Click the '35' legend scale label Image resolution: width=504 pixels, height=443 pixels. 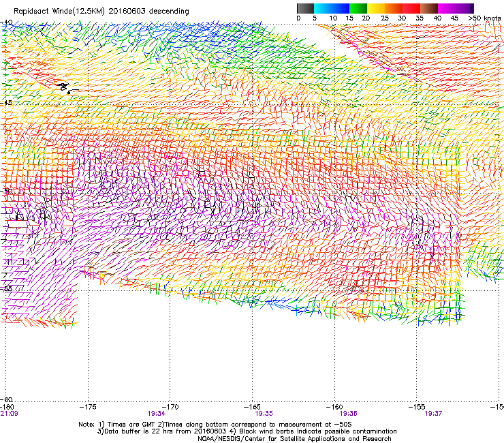pos(420,18)
